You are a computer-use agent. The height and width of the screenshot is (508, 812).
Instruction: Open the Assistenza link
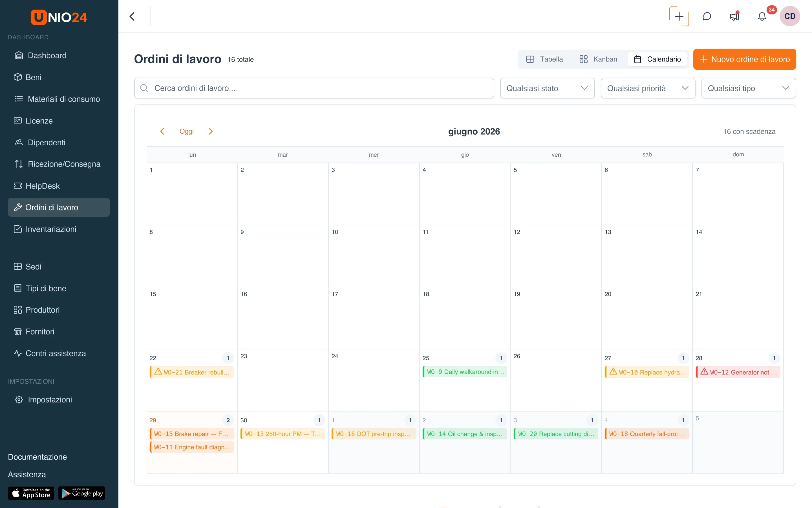coord(27,474)
